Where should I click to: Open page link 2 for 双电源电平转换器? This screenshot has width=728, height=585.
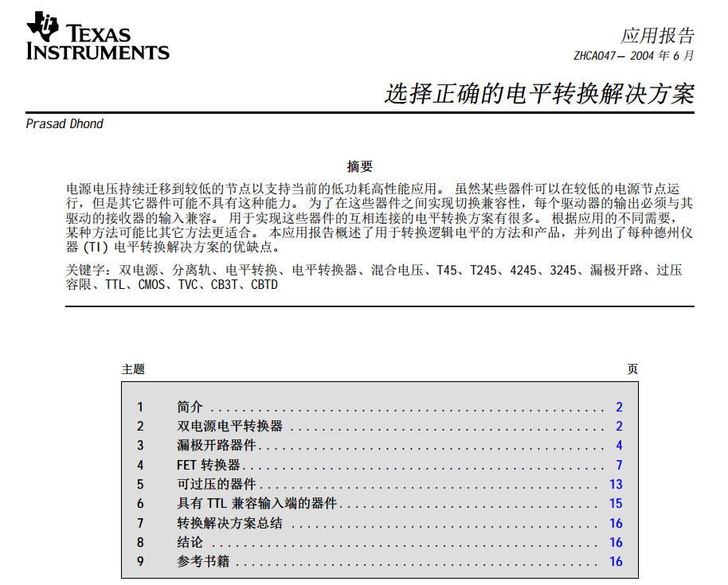[x=619, y=426]
